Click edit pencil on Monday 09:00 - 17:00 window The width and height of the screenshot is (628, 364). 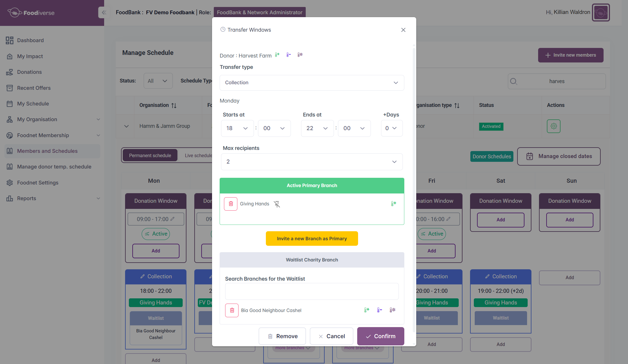tap(172, 219)
